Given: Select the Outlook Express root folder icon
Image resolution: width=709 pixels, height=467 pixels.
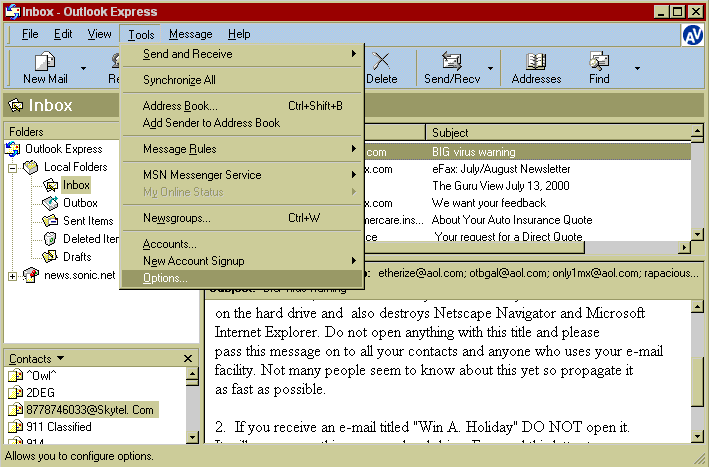Looking at the screenshot, I should click(13, 149).
